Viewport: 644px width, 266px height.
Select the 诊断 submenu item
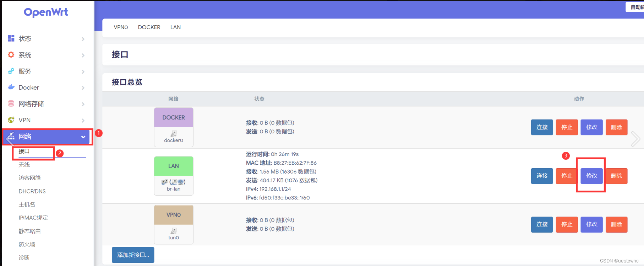[24, 257]
